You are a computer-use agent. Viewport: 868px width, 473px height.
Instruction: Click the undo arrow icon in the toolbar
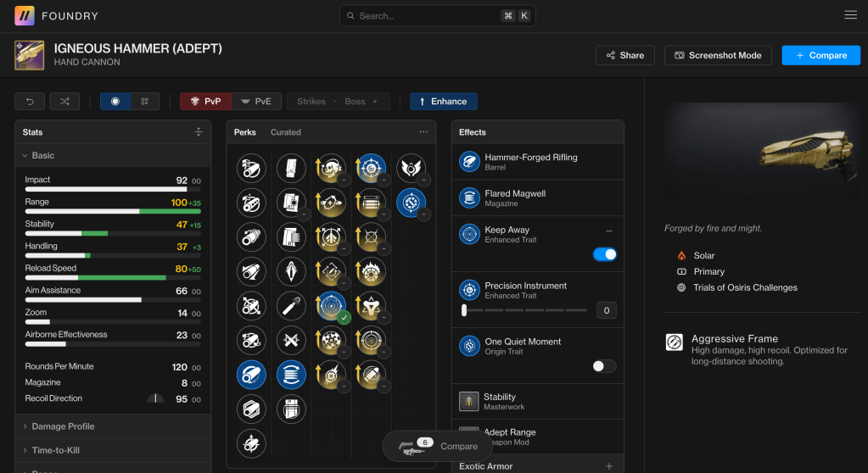tap(30, 102)
